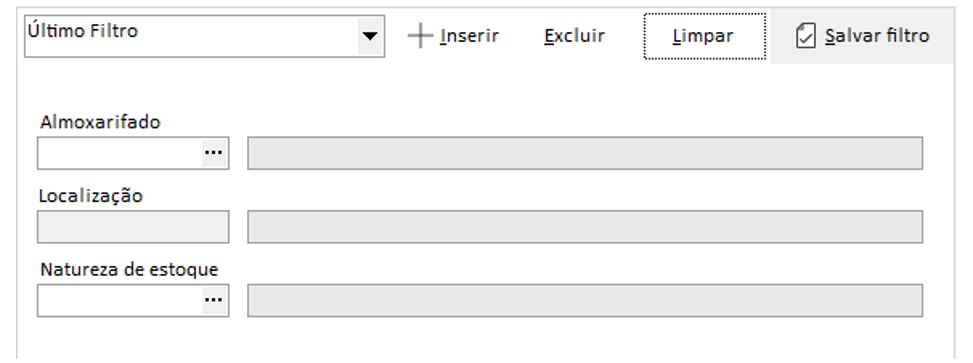Open Almoxarifado lookup with ellipsis button
Image resolution: width=973 pixels, height=363 pixels.
pyautogui.click(x=213, y=153)
